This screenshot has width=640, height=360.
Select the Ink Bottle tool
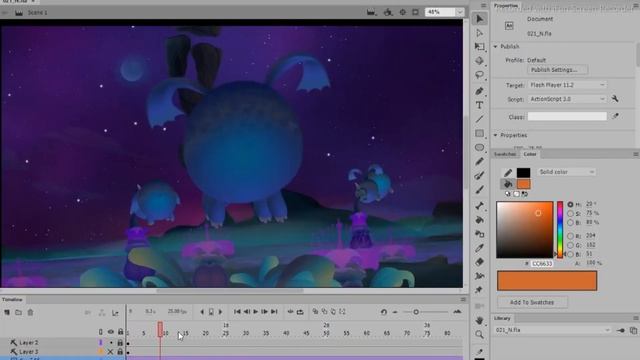click(x=480, y=234)
